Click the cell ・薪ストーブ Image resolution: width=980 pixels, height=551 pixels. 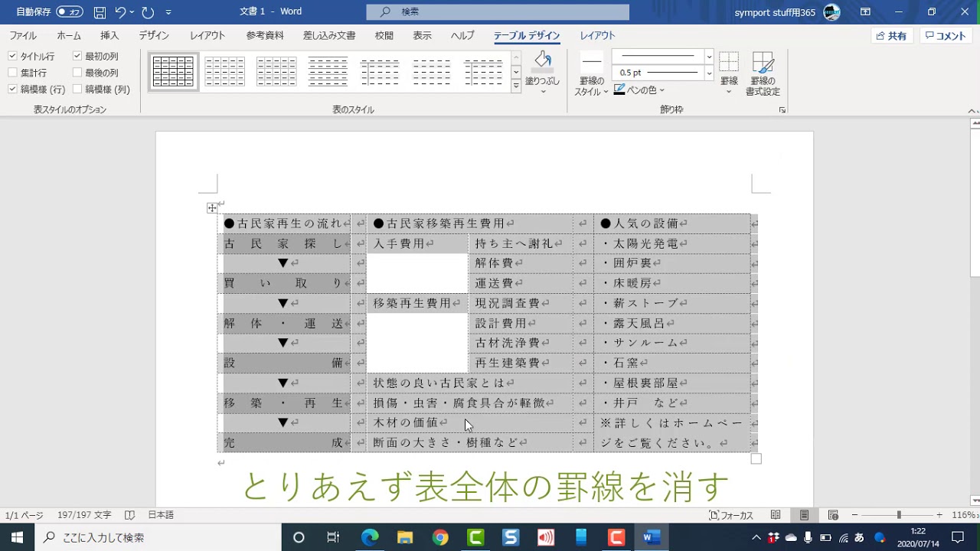[x=671, y=304]
